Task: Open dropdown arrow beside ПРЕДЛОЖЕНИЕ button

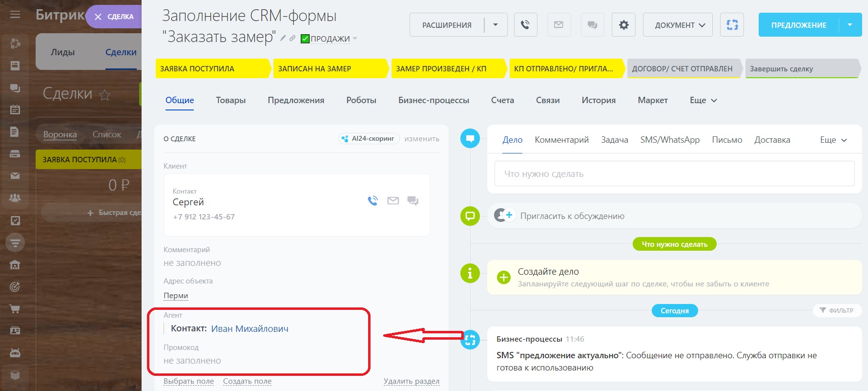Action: tap(850, 25)
